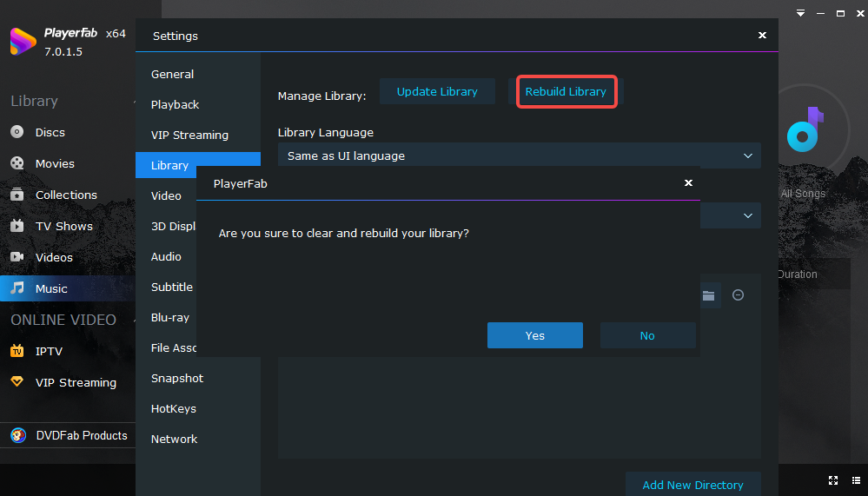
Task: Switch to the Playback settings tab
Action: (175, 104)
